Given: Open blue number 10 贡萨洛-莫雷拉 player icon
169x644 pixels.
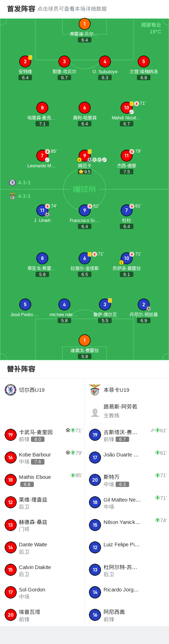Looking at the screenshot, I should point(126,258).
